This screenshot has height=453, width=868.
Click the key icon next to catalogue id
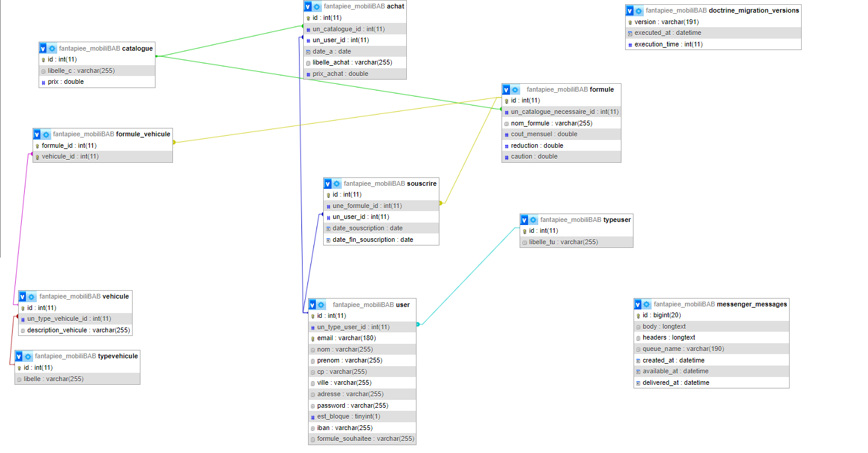43,60
